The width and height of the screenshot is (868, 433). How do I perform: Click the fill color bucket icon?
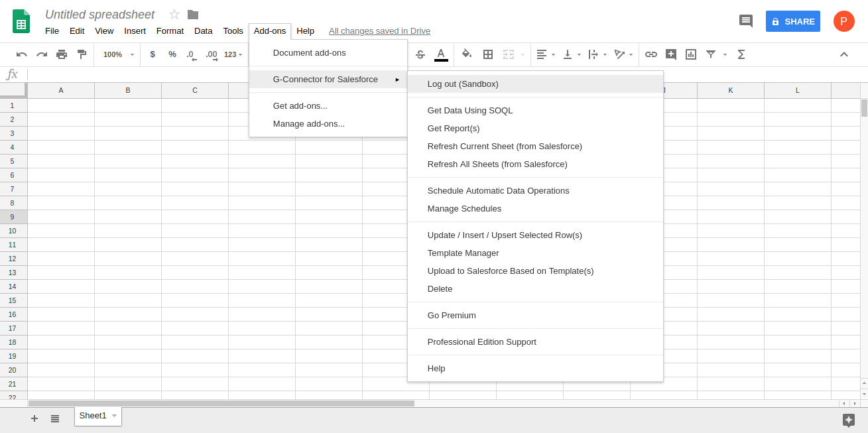pyautogui.click(x=467, y=54)
